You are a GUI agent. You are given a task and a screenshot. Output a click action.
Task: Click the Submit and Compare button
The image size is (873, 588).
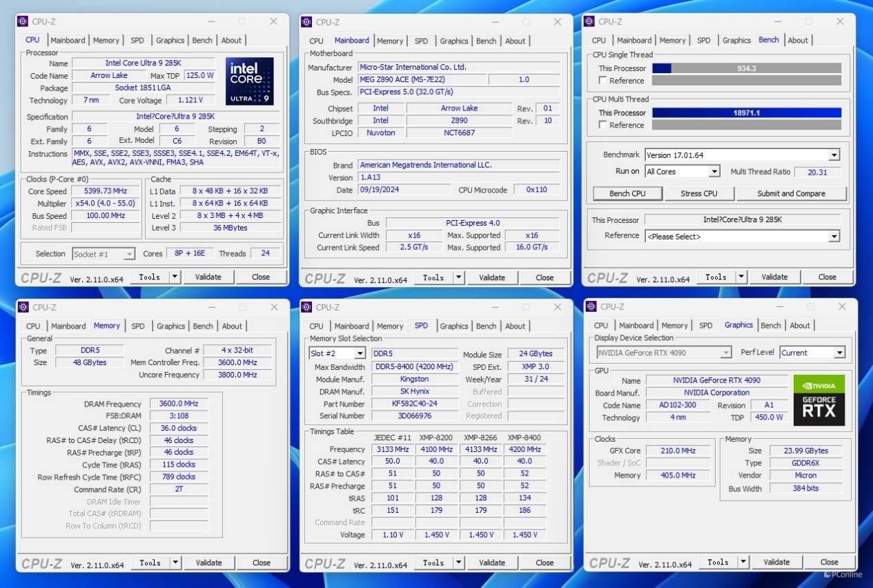[791, 193]
